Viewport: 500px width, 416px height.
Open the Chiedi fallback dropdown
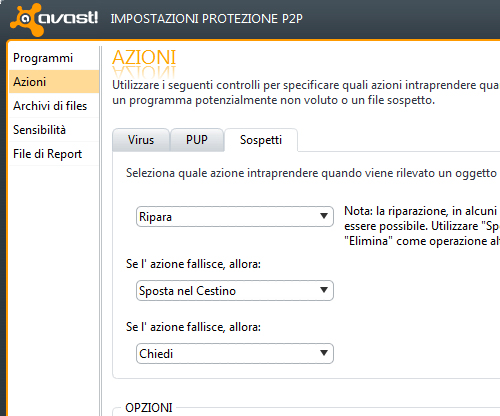(x=235, y=353)
